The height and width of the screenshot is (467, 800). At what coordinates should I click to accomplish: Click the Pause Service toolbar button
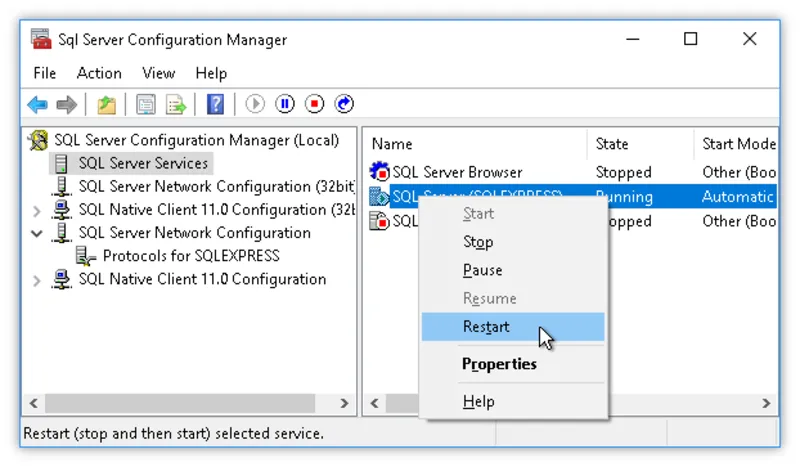tap(285, 104)
